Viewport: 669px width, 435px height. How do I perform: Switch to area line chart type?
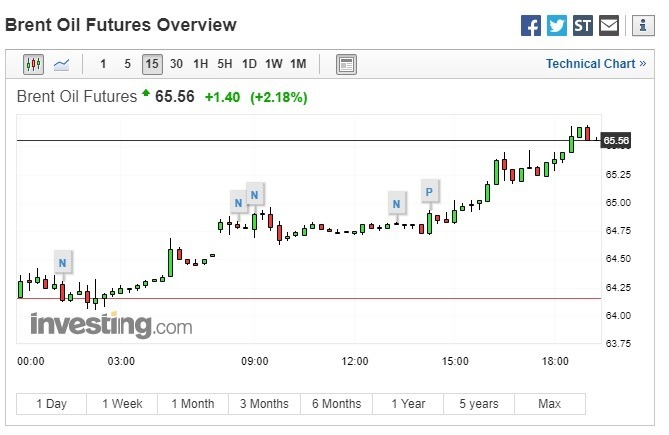(61, 64)
